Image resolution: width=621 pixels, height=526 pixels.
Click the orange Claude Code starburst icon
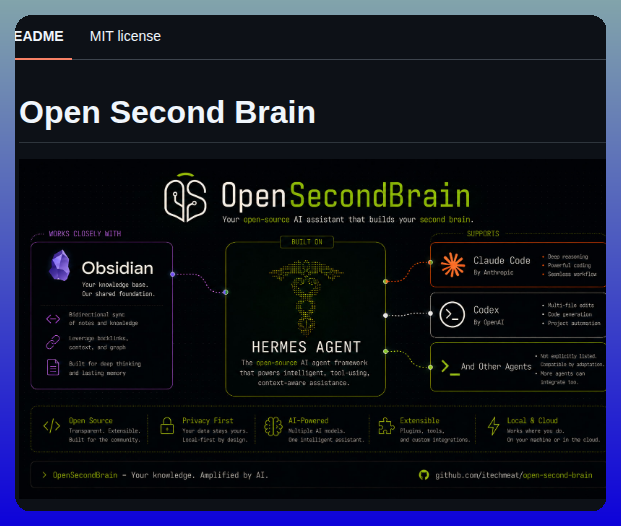453,265
